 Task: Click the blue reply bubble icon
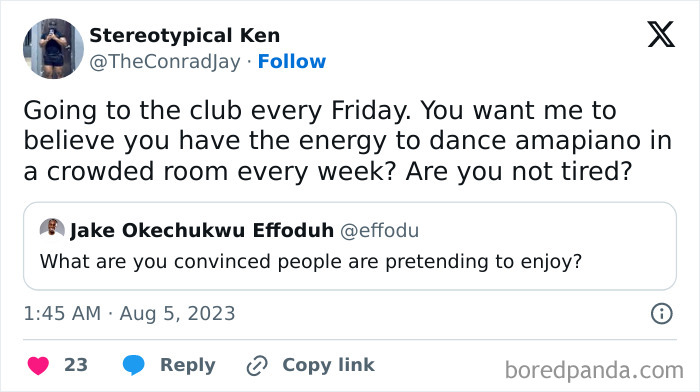pyautogui.click(x=133, y=365)
